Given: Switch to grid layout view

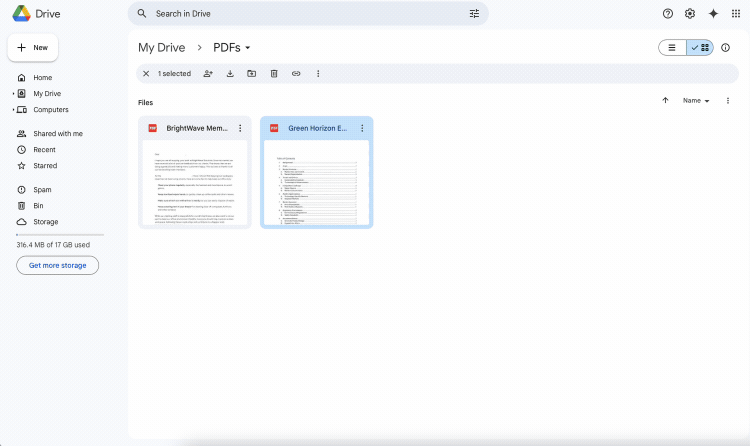Looking at the screenshot, I should tap(700, 47).
